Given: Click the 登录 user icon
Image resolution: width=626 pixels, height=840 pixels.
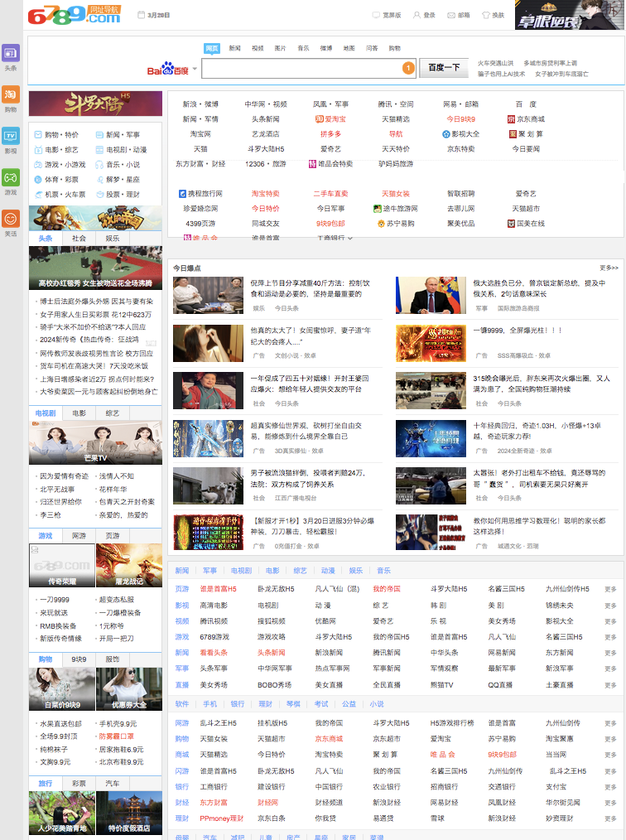Looking at the screenshot, I should coord(417,15).
